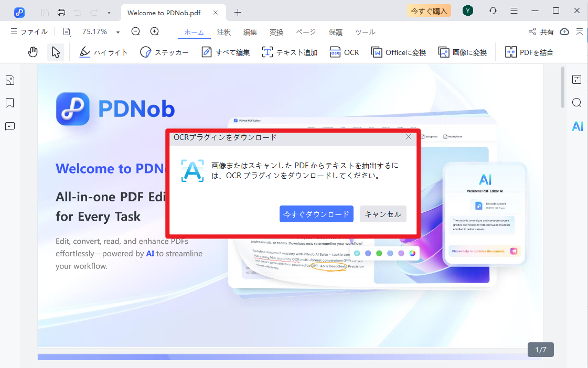Select the ページ page tab
588x368 pixels.
coord(306,32)
